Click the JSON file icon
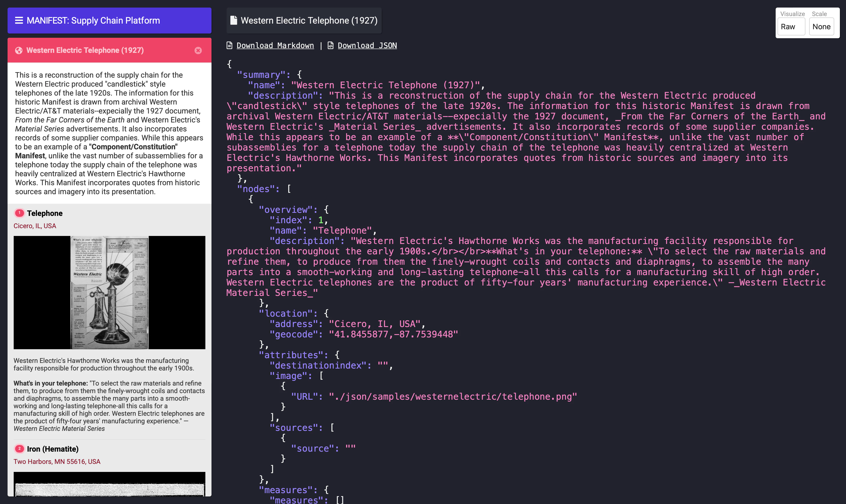846x504 pixels. pyautogui.click(x=330, y=46)
